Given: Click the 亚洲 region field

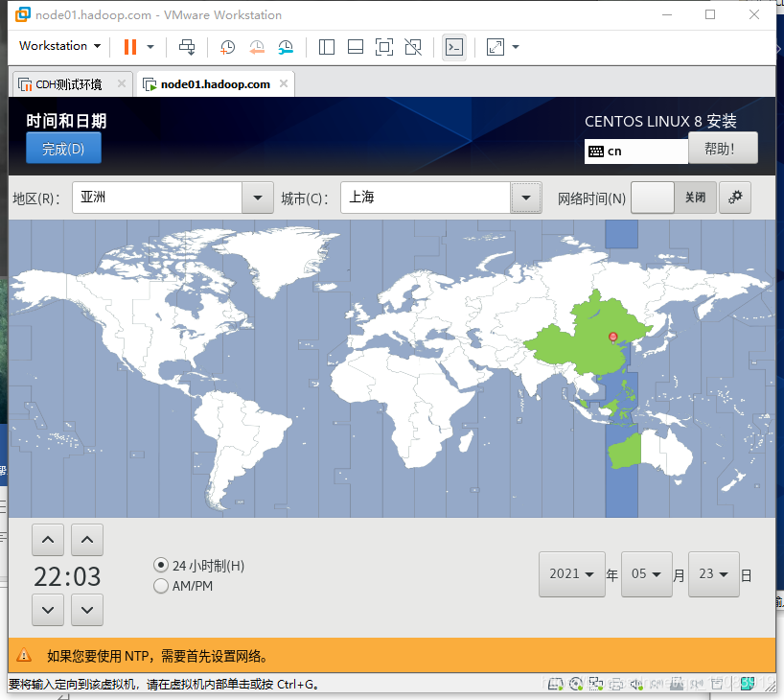Looking at the screenshot, I should point(157,198).
